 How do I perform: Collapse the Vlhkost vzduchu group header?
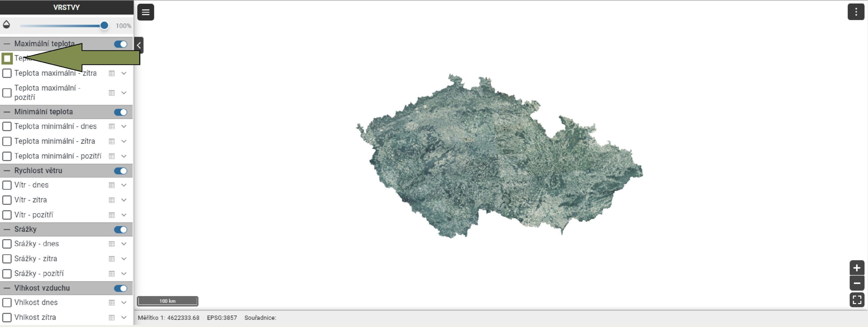pyautogui.click(x=7, y=288)
